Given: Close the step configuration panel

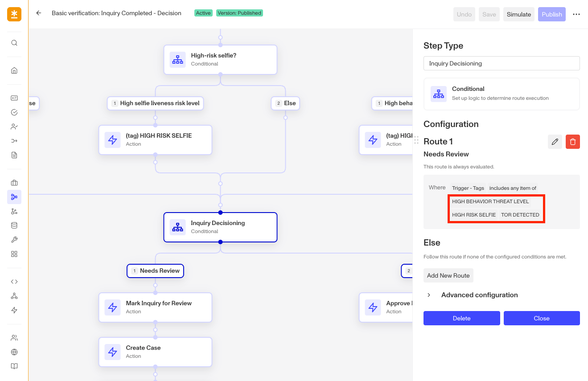Looking at the screenshot, I should coord(542,318).
